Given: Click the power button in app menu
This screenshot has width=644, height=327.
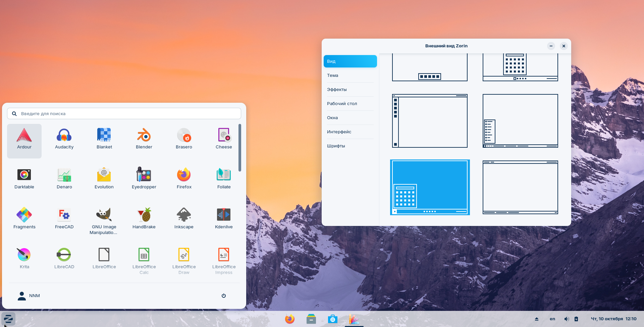Looking at the screenshot, I should pyautogui.click(x=224, y=295).
